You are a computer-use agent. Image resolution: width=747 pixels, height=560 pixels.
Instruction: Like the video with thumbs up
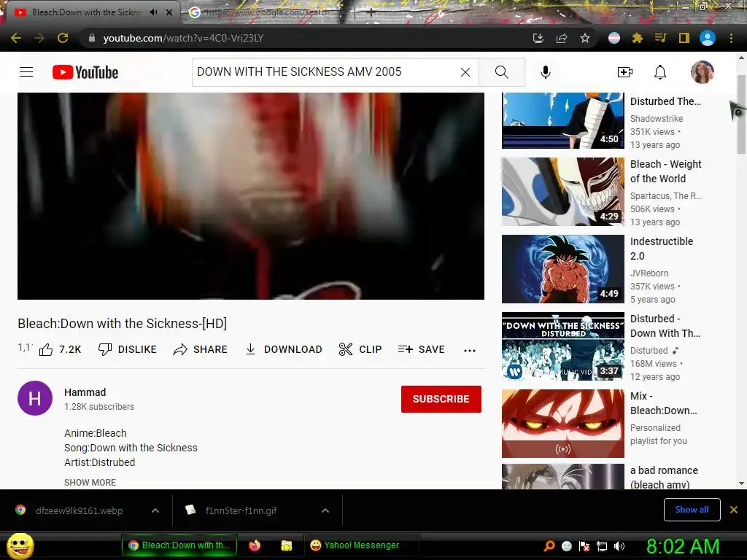pyautogui.click(x=60, y=349)
